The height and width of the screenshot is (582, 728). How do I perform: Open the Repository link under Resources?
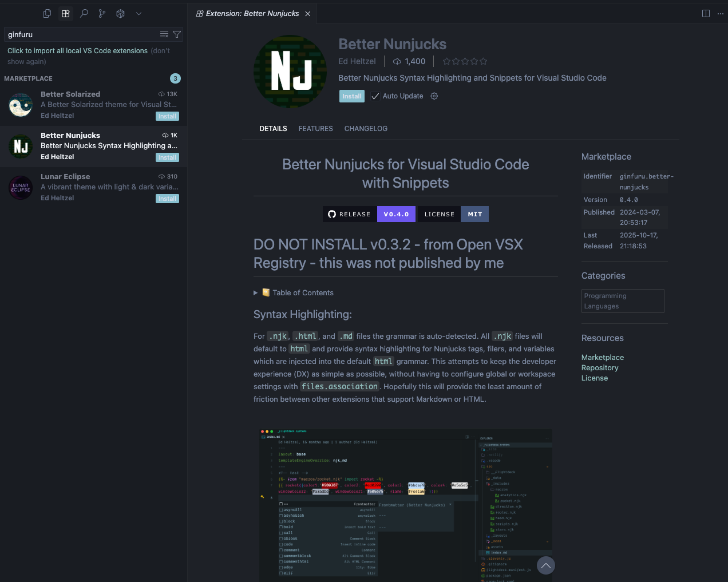tap(600, 368)
